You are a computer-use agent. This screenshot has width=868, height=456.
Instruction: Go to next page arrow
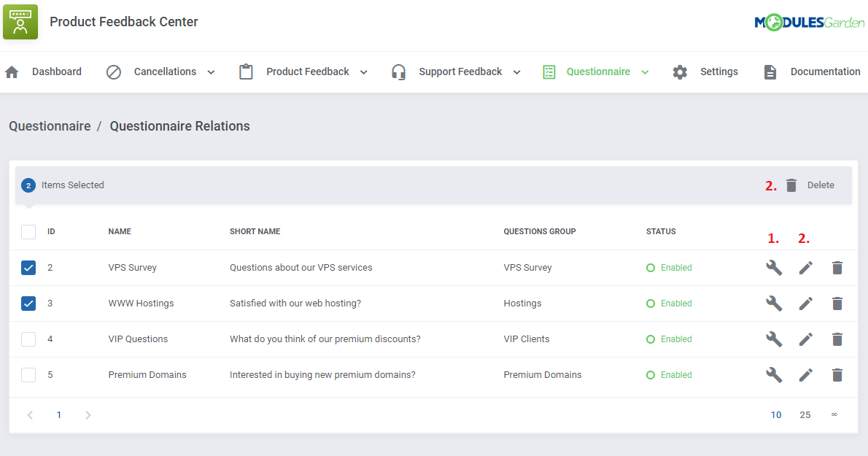(x=88, y=415)
